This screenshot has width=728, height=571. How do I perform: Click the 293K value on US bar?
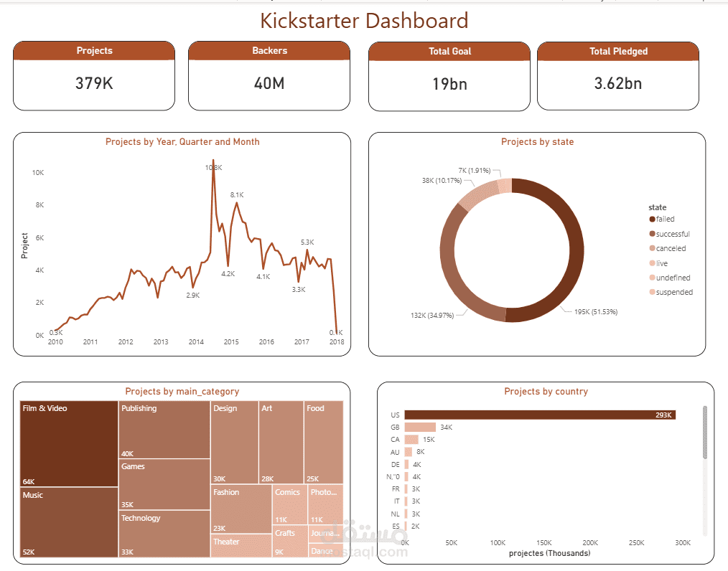click(x=663, y=415)
